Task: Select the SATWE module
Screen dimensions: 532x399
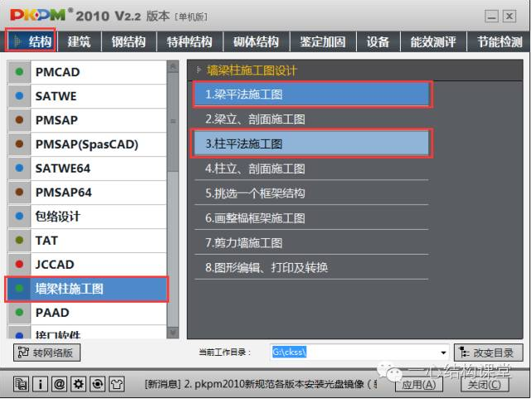Action: pyautogui.click(x=87, y=96)
